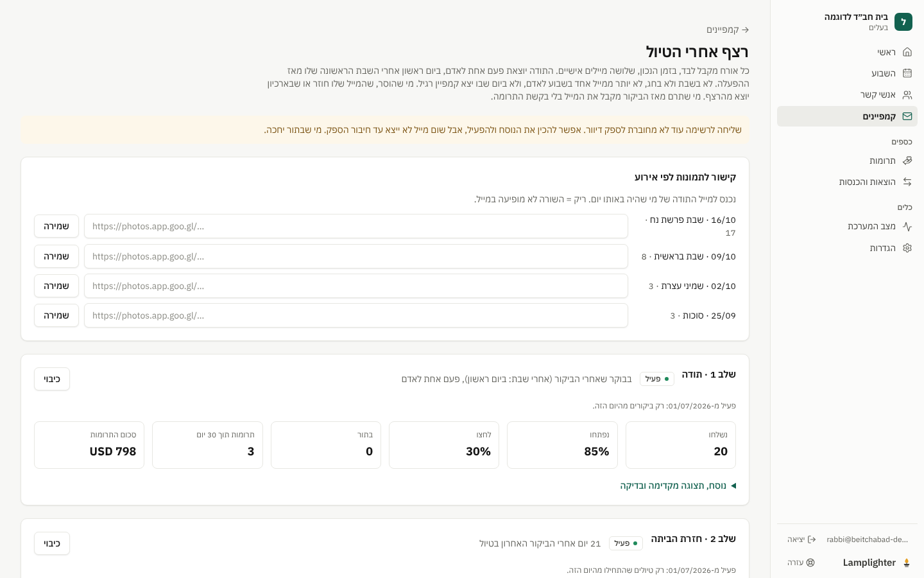Save the photo link for 16/10 שבת פרשת נח
This screenshot has height=578, width=924.
[x=56, y=226]
